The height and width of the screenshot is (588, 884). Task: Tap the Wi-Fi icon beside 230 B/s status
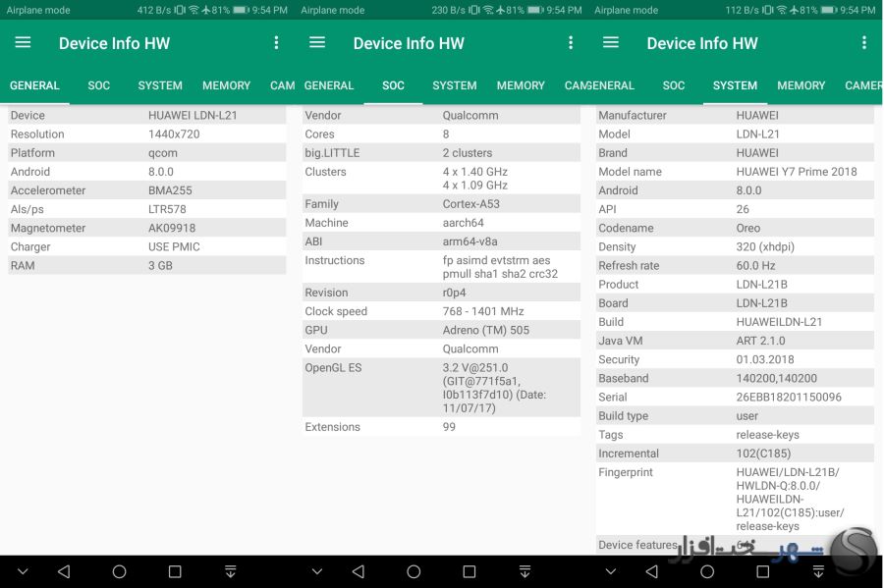(x=487, y=10)
